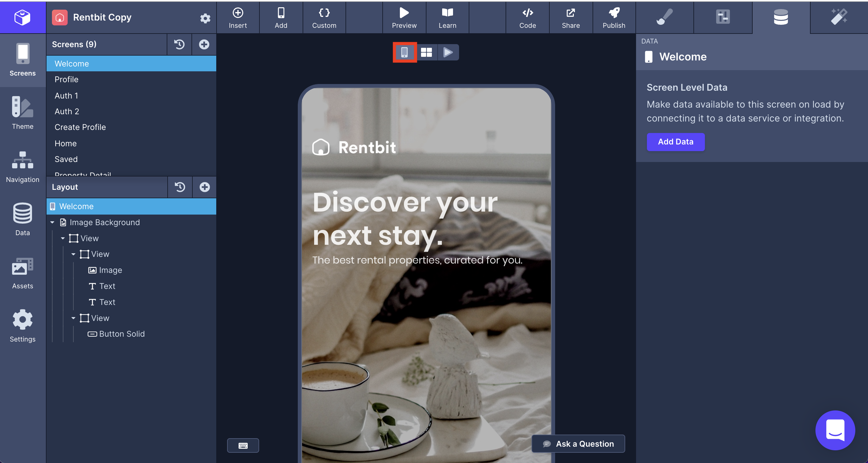868x463 pixels.
Task: Open the Assets sidebar section
Action: (x=23, y=273)
